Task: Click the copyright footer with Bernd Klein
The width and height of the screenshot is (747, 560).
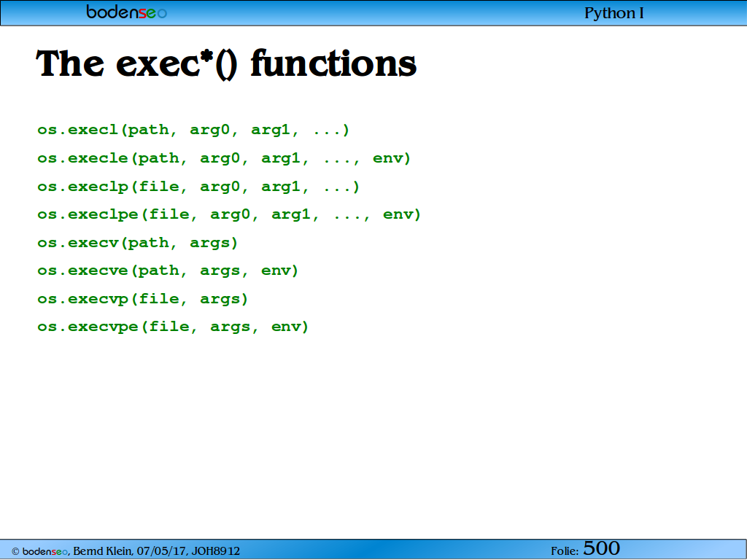Action: pos(125,551)
